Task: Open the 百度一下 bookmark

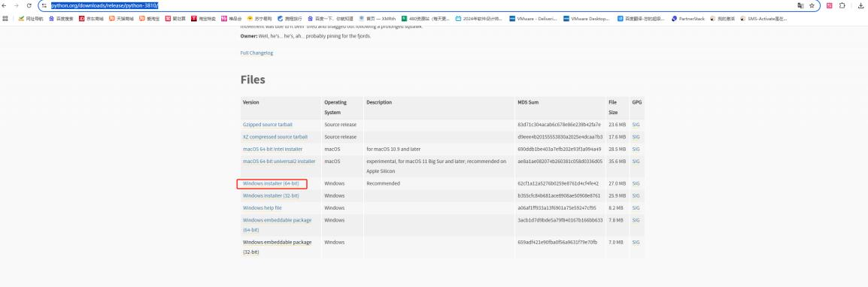Action: [x=330, y=18]
